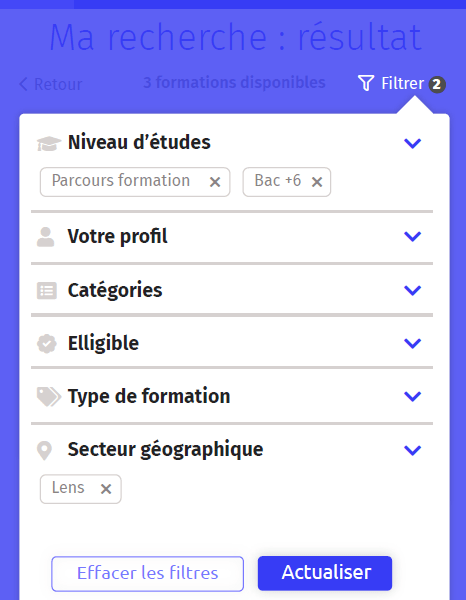Viewport: 466px width, 600px height.
Task: Click the badge check icon beside Elligible
Action: pyautogui.click(x=47, y=344)
